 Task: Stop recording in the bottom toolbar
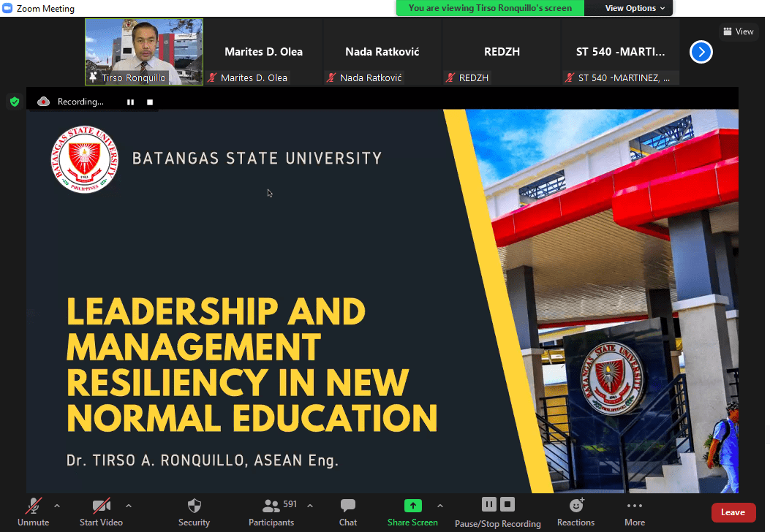pyautogui.click(x=507, y=504)
